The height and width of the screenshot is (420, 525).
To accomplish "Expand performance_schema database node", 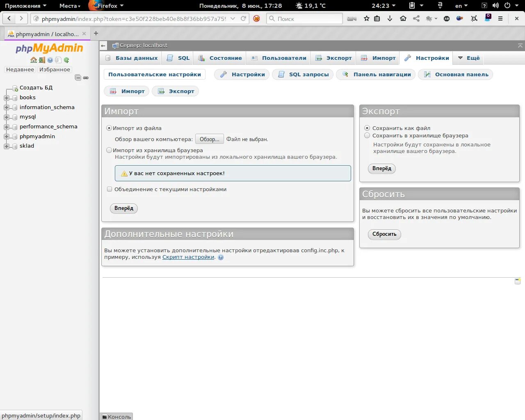I will 6,127.
